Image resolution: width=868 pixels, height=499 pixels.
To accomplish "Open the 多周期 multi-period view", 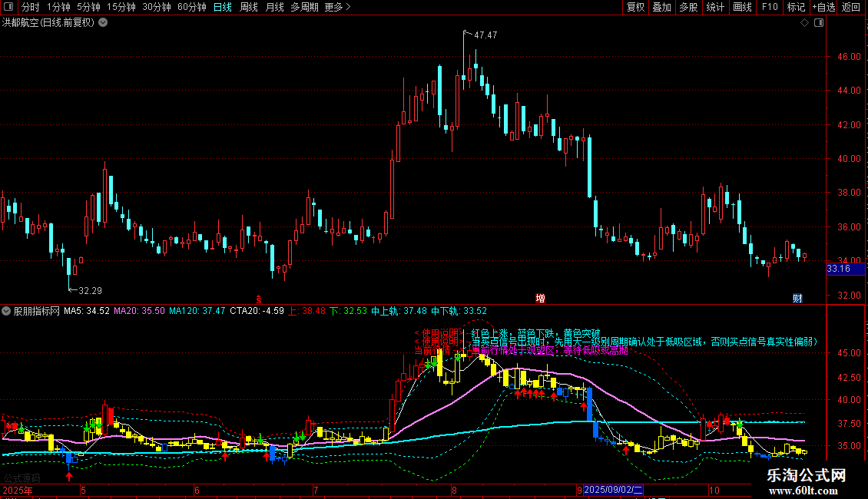I will [x=304, y=7].
